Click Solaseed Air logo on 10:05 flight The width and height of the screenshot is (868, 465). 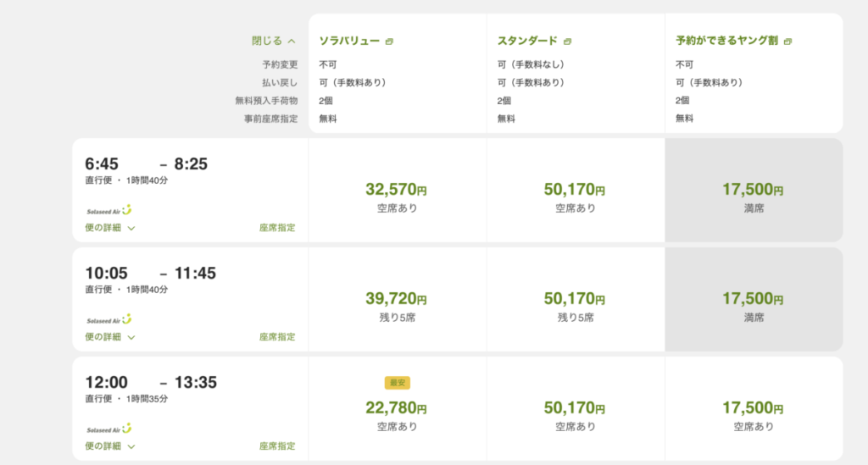click(x=109, y=319)
